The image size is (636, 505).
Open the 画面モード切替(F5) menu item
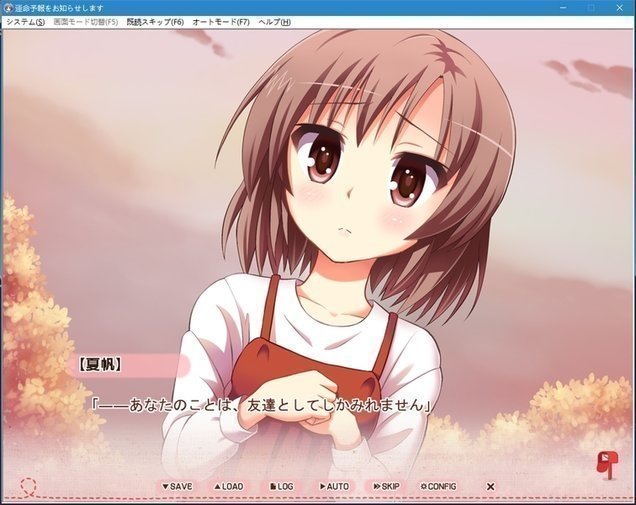tap(86, 22)
